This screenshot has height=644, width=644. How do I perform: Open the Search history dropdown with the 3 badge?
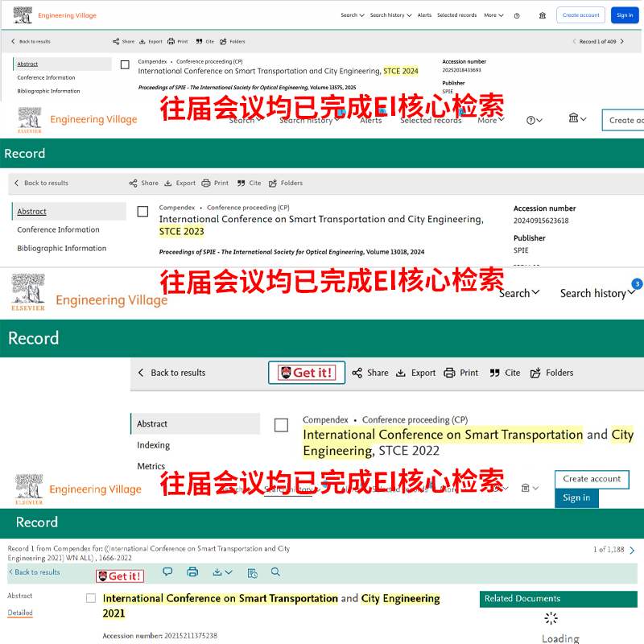(x=597, y=293)
